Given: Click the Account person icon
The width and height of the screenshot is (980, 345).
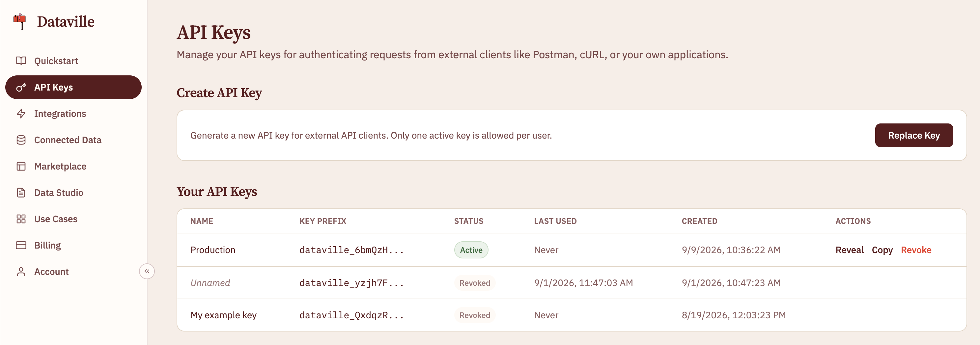Looking at the screenshot, I should (21, 272).
